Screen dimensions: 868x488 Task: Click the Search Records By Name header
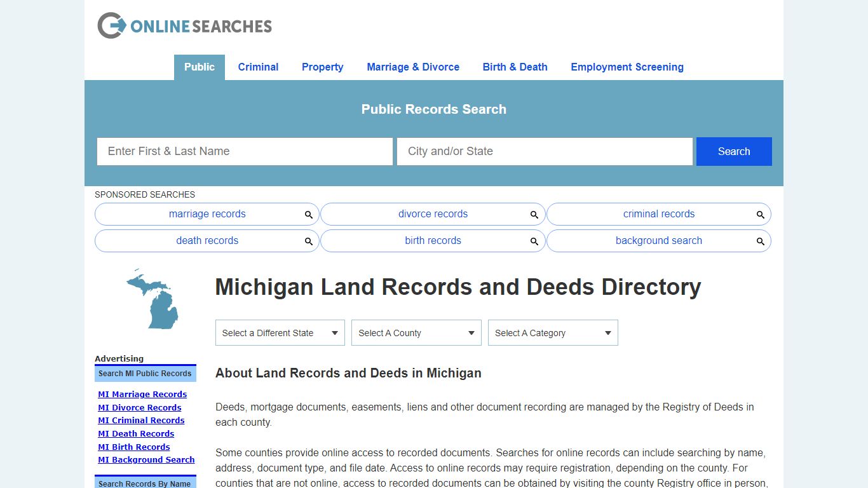[x=146, y=482]
